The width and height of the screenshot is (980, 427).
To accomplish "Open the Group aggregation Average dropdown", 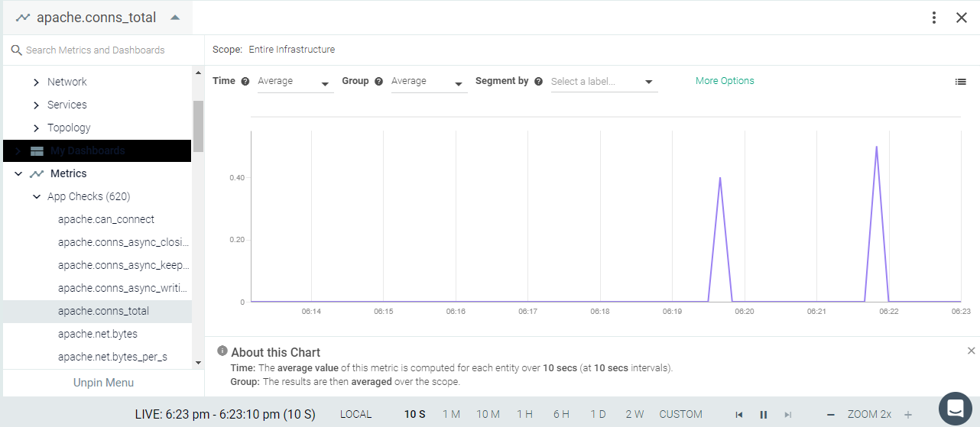I will [x=429, y=82].
